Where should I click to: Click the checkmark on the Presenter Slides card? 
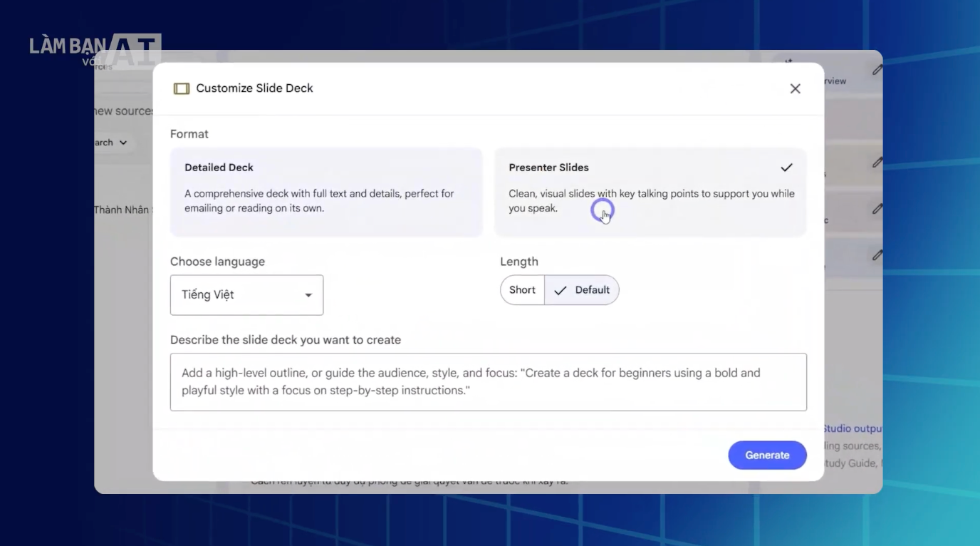click(786, 168)
